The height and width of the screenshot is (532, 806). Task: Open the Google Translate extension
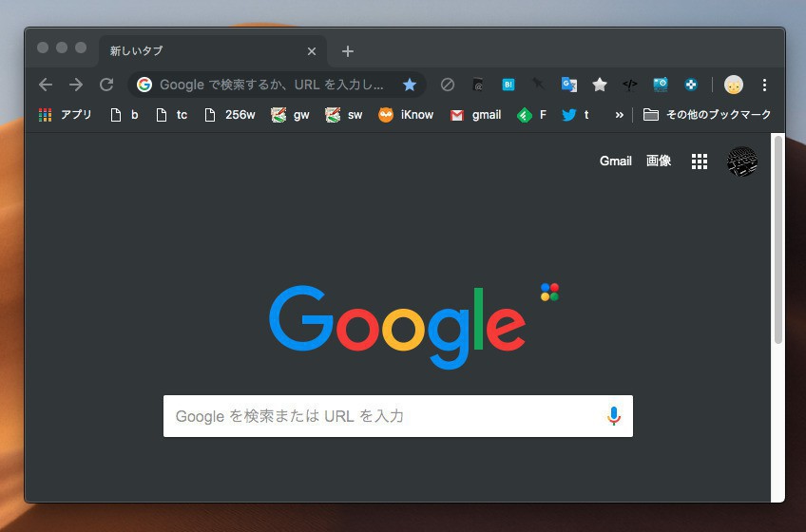click(x=569, y=85)
